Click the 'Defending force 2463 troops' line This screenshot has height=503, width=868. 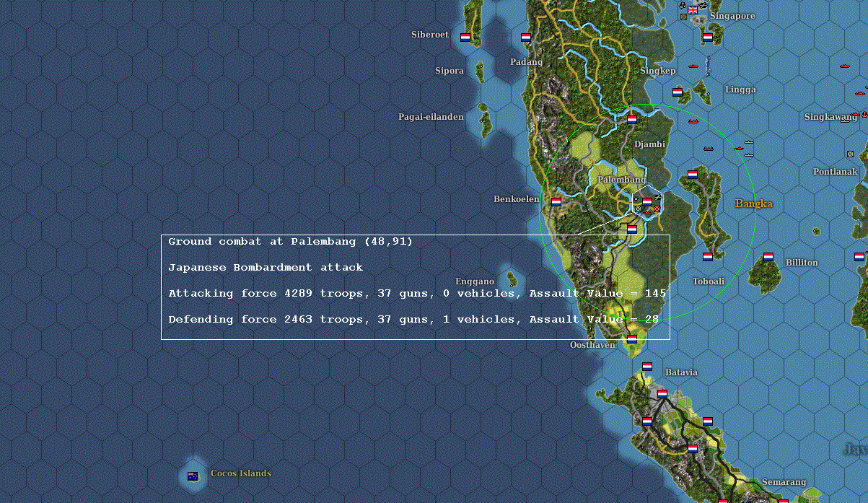point(413,320)
